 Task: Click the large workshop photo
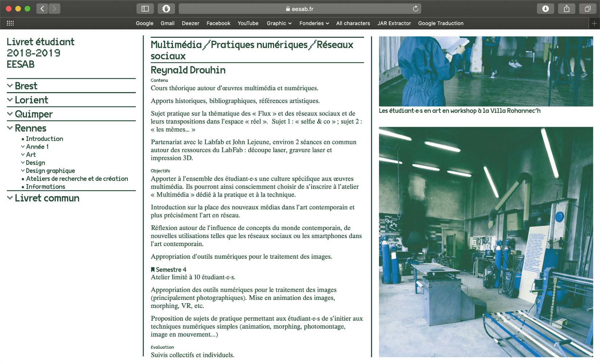pyautogui.click(x=486, y=242)
